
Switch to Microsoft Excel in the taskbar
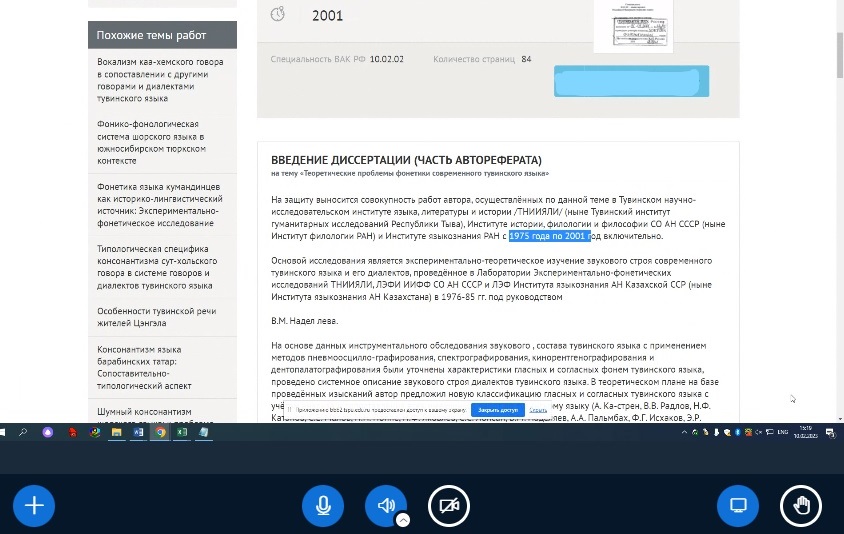182,432
